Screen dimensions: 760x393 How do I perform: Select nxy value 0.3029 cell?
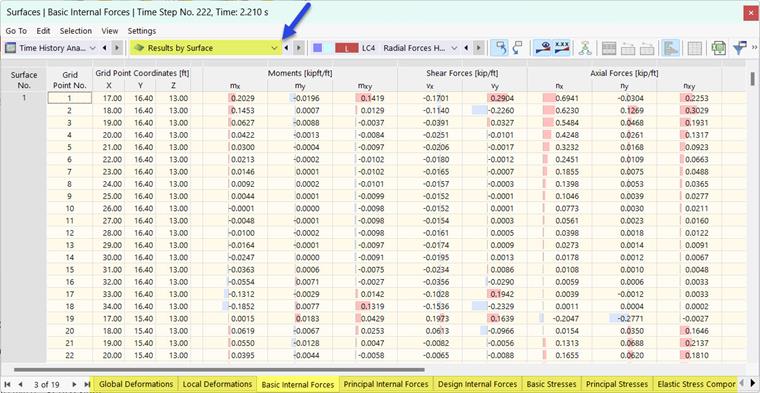689,110
